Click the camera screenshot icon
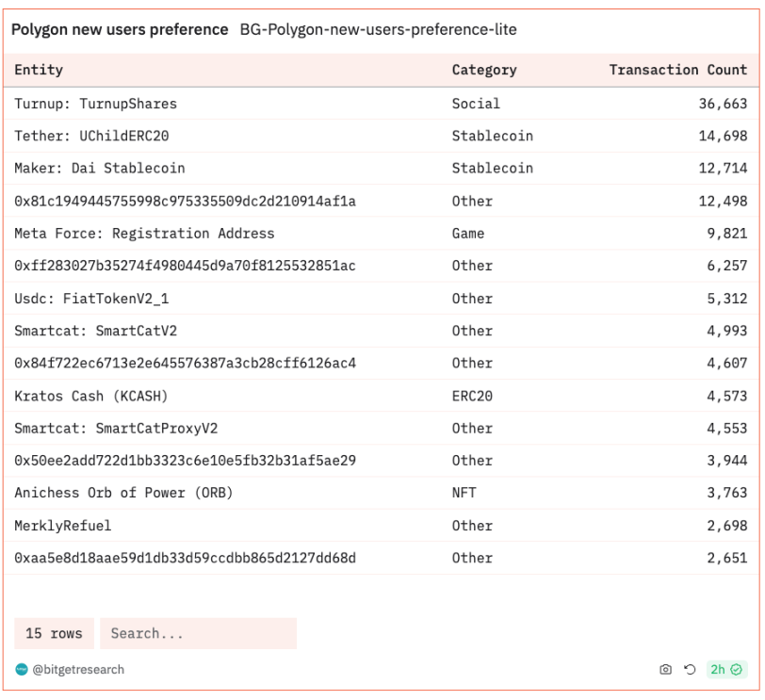 coord(665,670)
